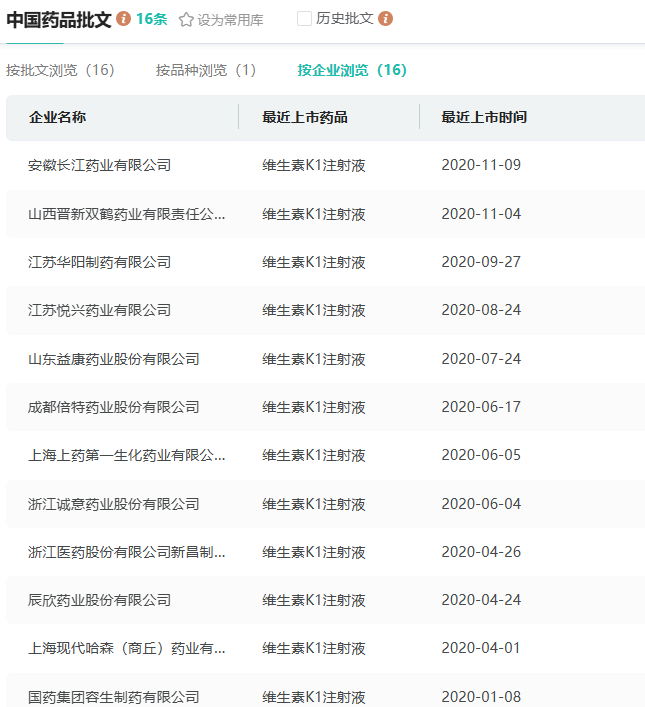Click the 最近上市药品 column header
This screenshot has width=645, height=707.
click(305, 117)
